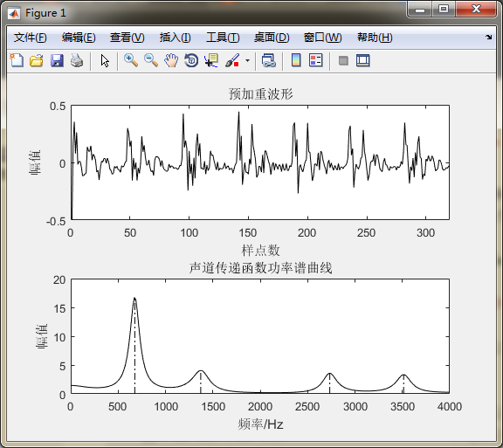Click the Link Plot icon
This screenshot has height=448, width=503.
coord(269,60)
